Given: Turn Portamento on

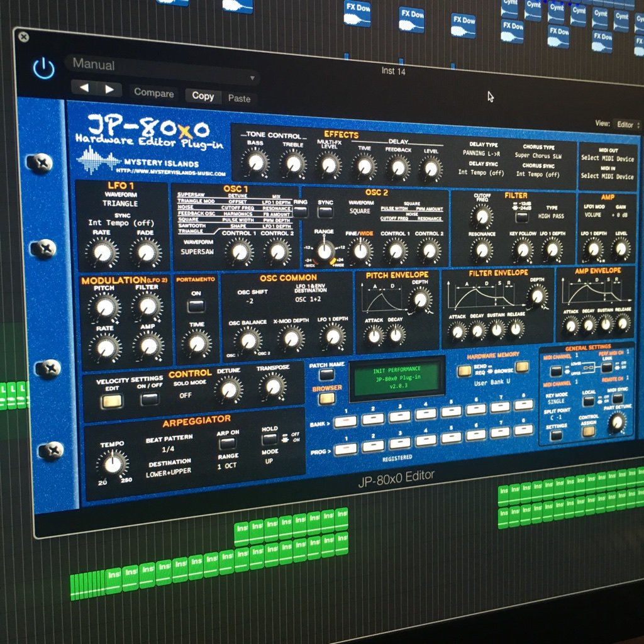Looking at the screenshot, I should (x=196, y=304).
